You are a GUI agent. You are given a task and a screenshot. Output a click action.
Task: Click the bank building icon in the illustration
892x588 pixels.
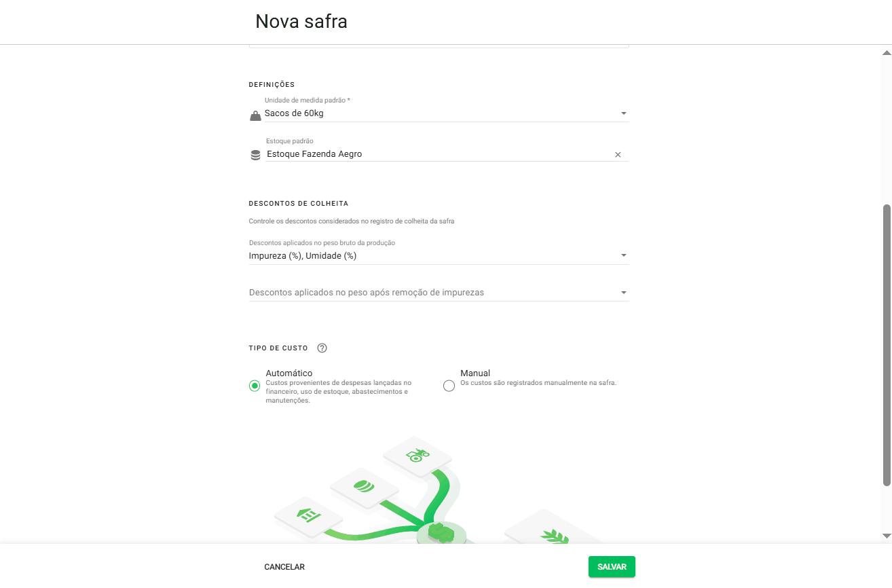(x=309, y=516)
